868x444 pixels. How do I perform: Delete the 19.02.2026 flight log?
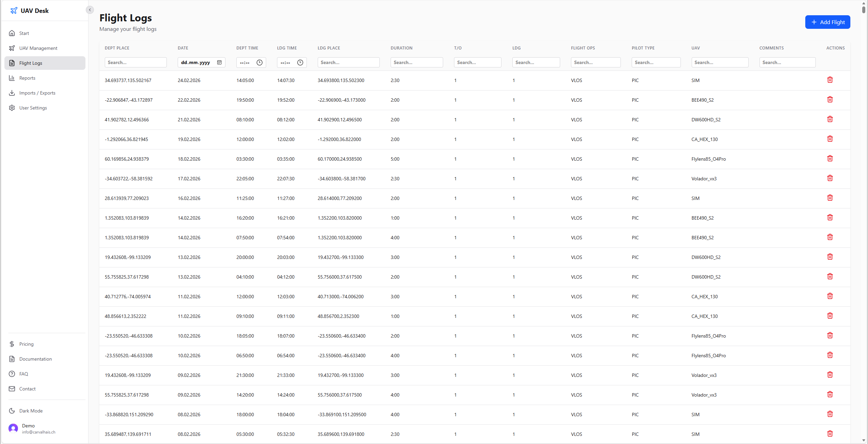click(x=830, y=139)
